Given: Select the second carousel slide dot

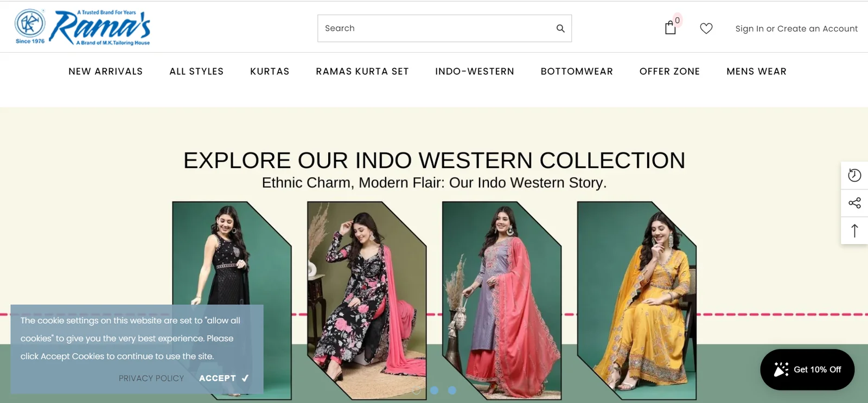Looking at the screenshot, I should pyautogui.click(x=434, y=390).
